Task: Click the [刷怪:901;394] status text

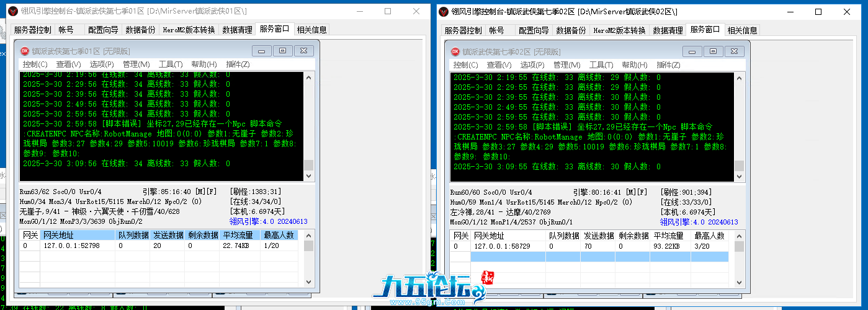Action: click(x=687, y=192)
